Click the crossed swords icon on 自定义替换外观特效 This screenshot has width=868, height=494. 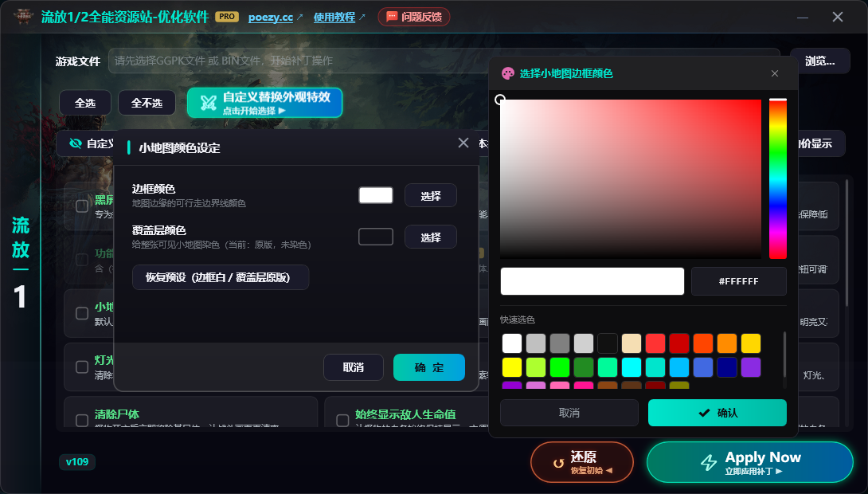(x=208, y=103)
